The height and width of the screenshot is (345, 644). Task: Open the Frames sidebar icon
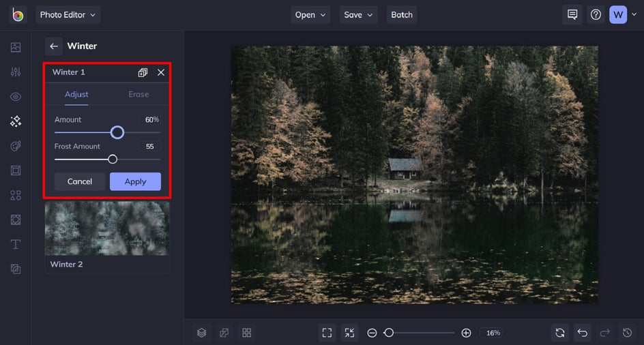[16, 170]
